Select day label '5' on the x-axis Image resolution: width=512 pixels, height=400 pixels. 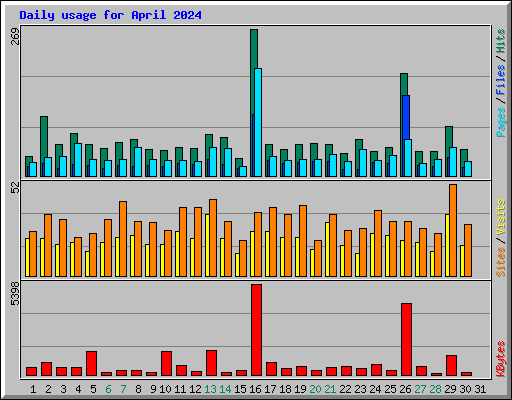(x=93, y=389)
